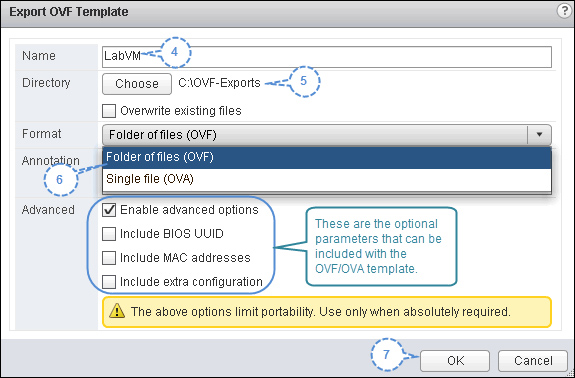575x378 pixels.
Task: Click into the Name text field
Action: (327, 57)
